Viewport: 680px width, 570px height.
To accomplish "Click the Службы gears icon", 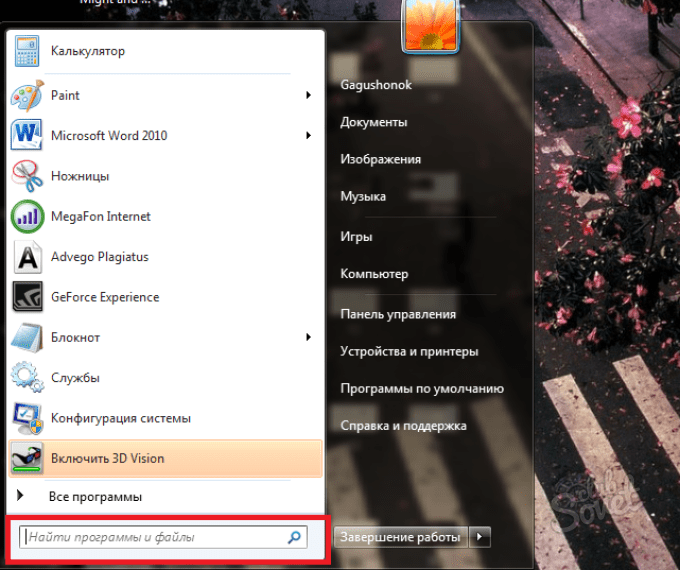I will click(x=27, y=377).
